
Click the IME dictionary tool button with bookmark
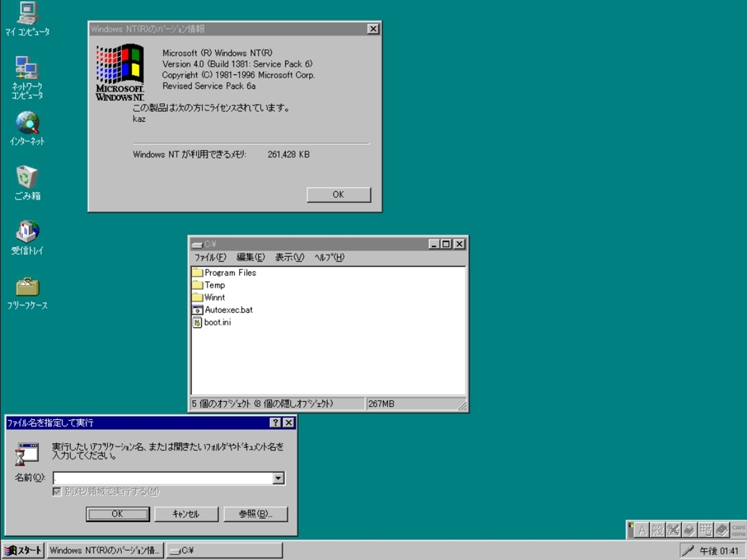(x=689, y=530)
